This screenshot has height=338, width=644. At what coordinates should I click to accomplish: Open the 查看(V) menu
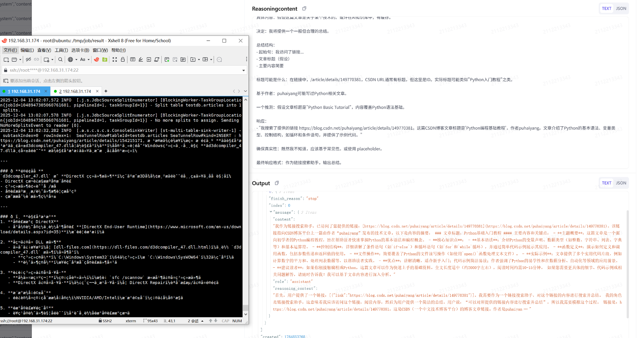click(x=44, y=50)
